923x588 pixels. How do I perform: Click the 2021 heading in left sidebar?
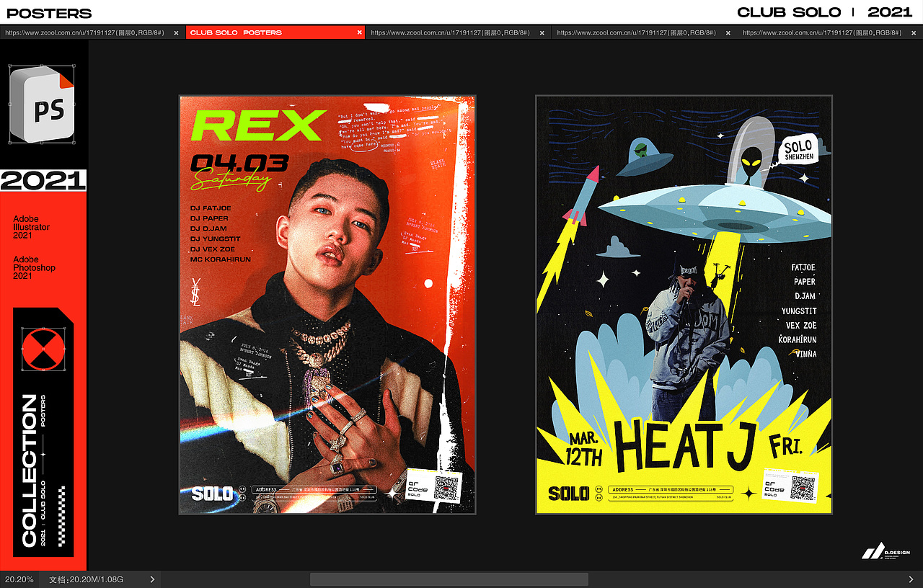click(43, 181)
